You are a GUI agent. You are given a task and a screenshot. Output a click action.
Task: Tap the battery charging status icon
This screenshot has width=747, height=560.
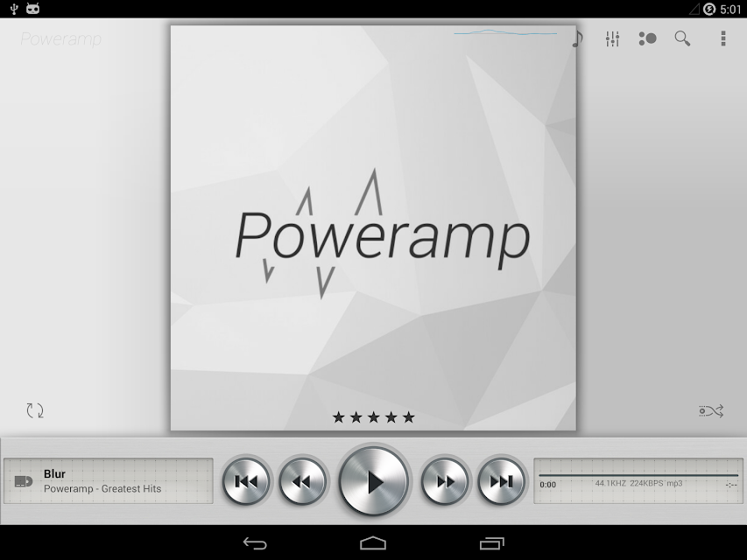pyautogui.click(x=708, y=9)
